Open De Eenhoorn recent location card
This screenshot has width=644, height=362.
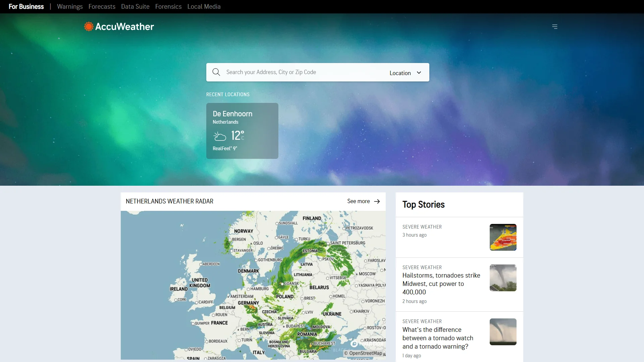tap(242, 131)
